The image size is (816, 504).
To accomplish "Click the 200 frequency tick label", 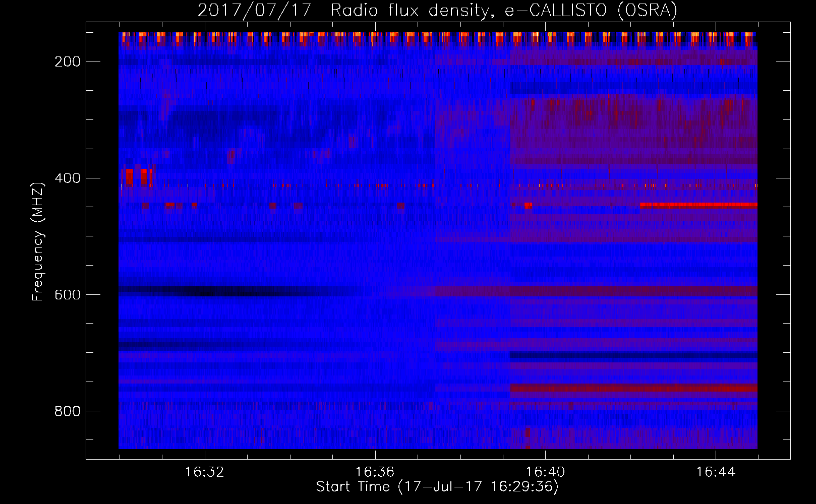I will [68, 61].
